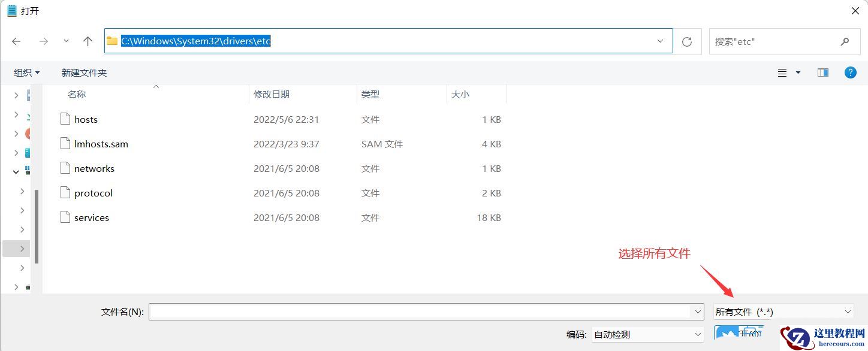Click the 打开 button
This screenshot has width=868, height=351.
[740, 334]
